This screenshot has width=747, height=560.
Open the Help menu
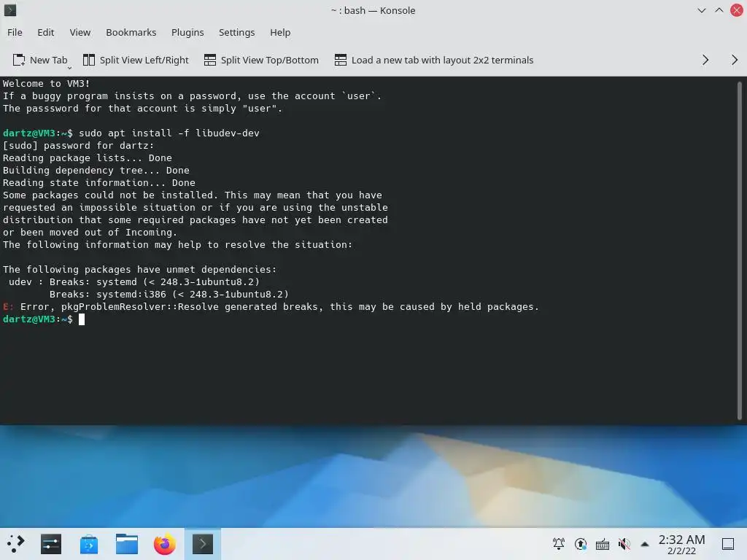point(280,32)
